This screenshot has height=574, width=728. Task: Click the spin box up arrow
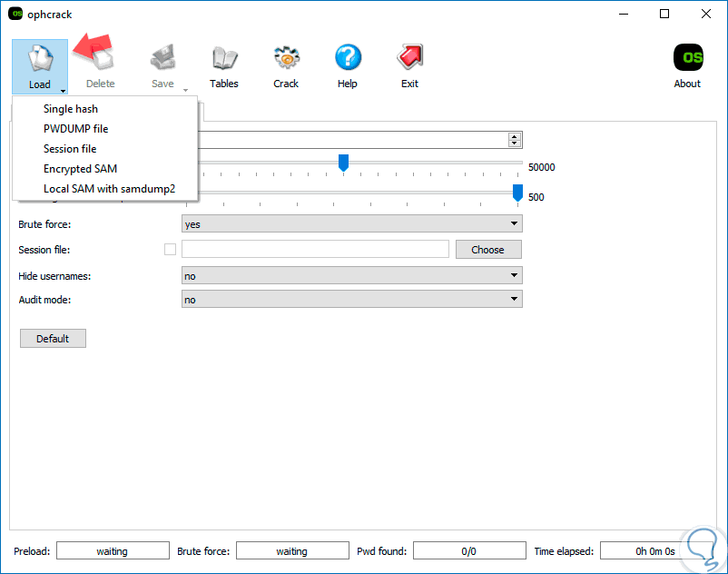[x=514, y=136]
